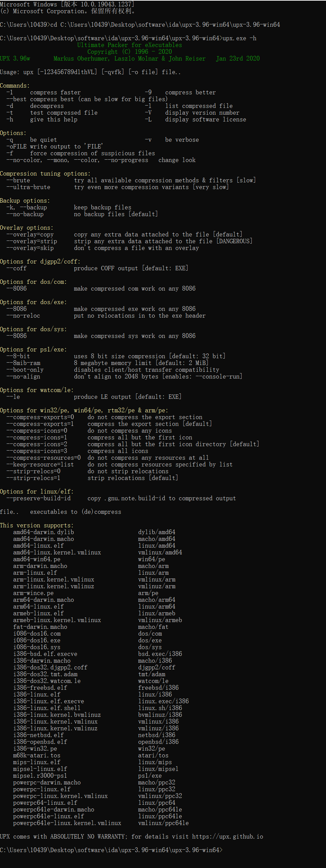Click the 'Copyright (C) 1996 - 2020' line
The height and width of the screenshot is (868, 326).
tap(129, 52)
